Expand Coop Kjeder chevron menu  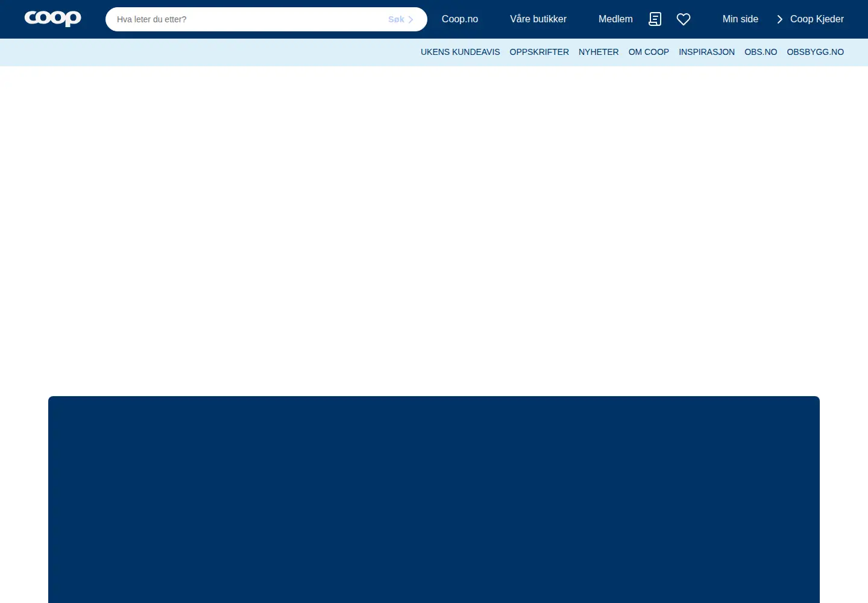[810, 19]
